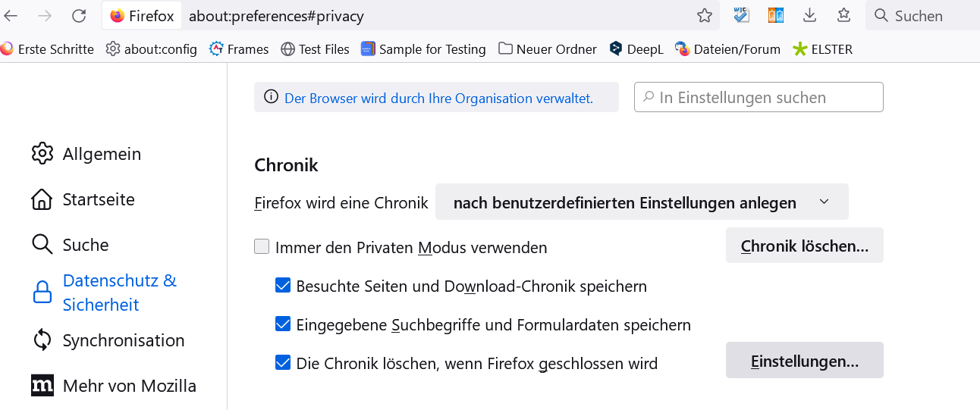Open the Downloads panel
Image resolution: width=980 pixels, height=410 pixels.
coord(809,15)
